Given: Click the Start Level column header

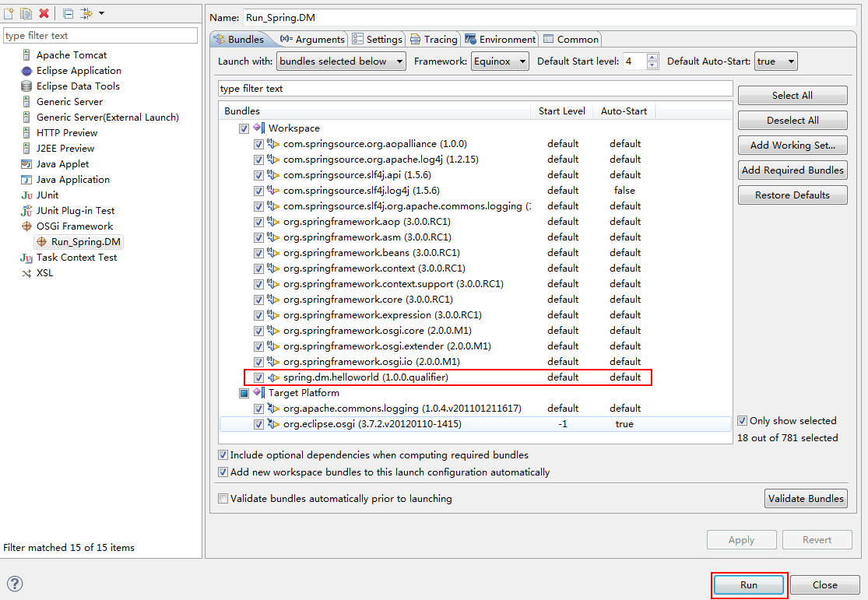Looking at the screenshot, I should (x=561, y=111).
